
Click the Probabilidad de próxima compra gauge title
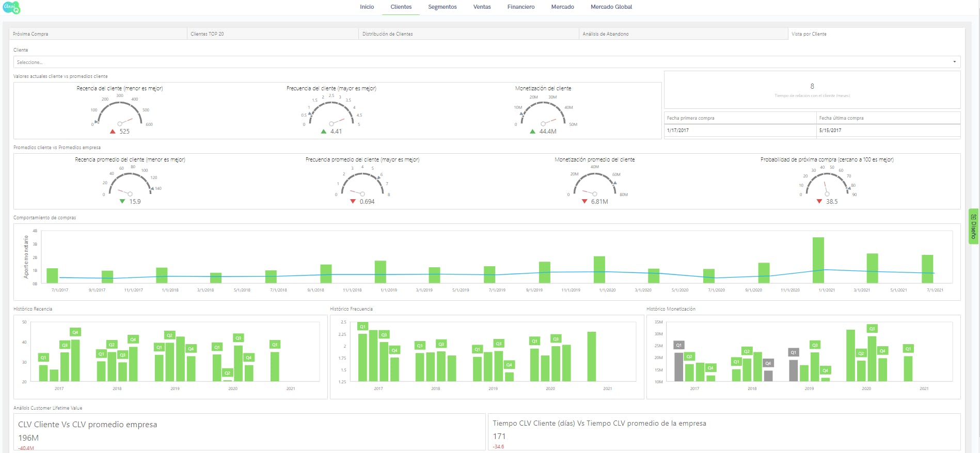coord(827,159)
